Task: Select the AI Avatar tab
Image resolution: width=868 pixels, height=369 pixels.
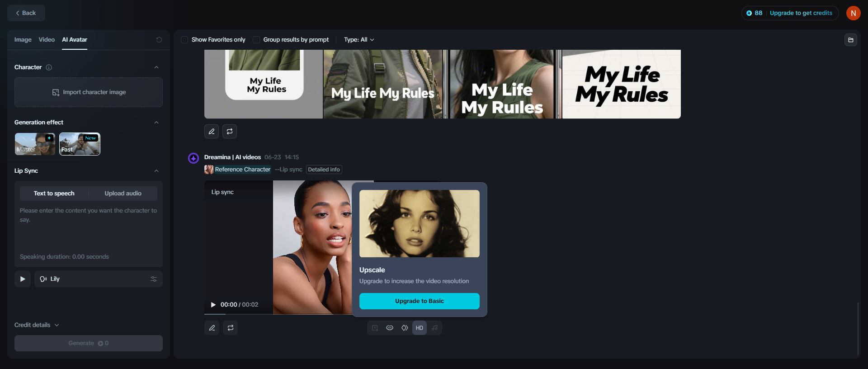Action: [x=75, y=40]
